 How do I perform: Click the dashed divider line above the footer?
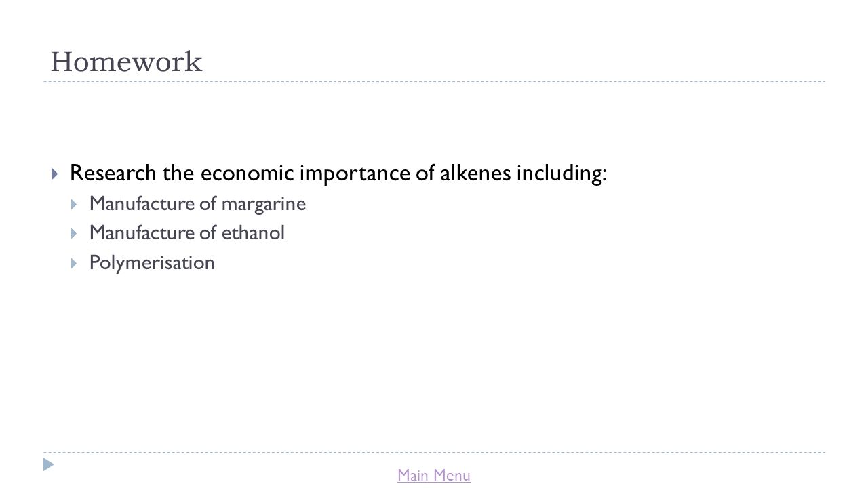(x=434, y=453)
